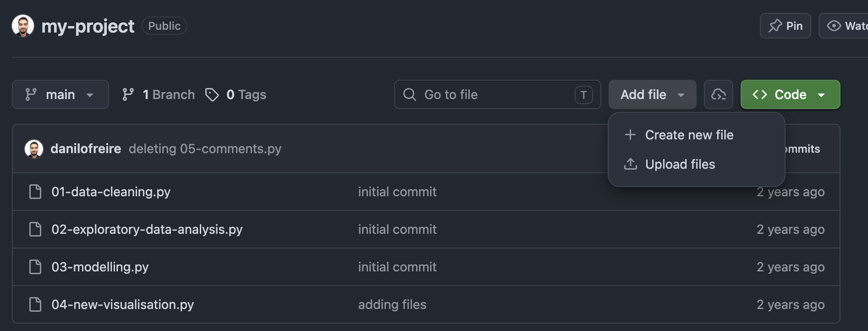
Task: Click the file icon beside 04-new-visualisation.py
Action: (x=35, y=304)
